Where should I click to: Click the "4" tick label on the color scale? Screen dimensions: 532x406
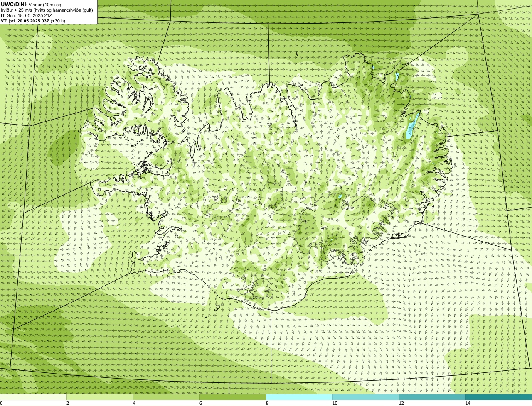[x=134, y=403]
